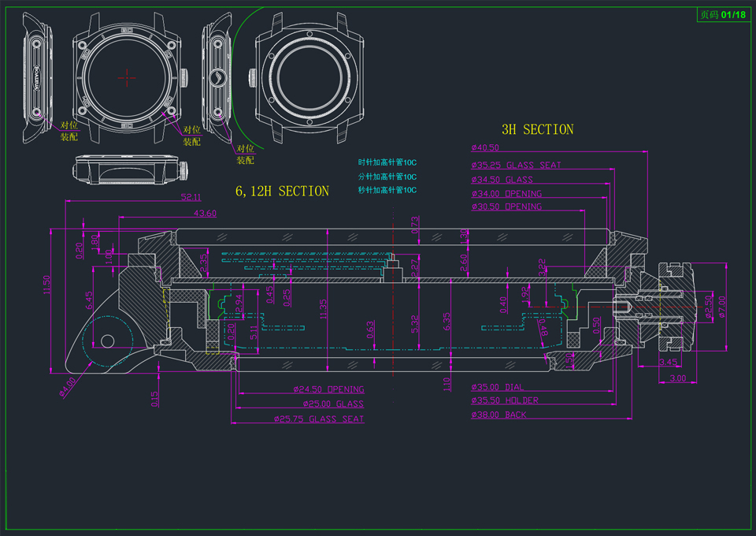This screenshot has width=756, height=536.
Task: Click the 0.45 dimension text
Action: pyautogui.click(x=269, y=295)
